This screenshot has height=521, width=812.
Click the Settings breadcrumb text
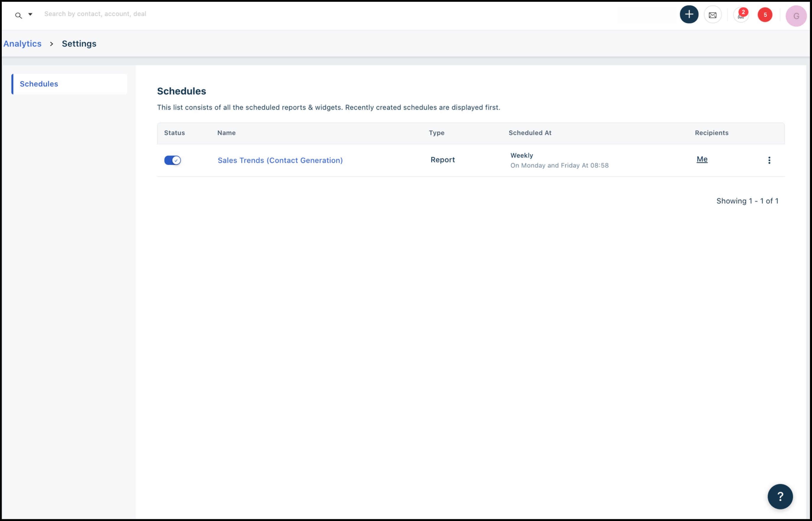tap(79, 44)
